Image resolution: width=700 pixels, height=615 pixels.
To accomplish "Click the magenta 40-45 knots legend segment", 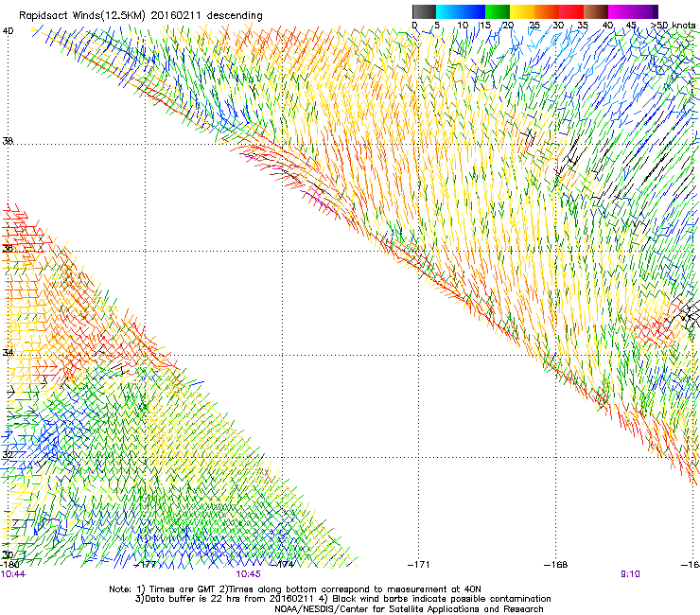I will [x=621, y=11].
